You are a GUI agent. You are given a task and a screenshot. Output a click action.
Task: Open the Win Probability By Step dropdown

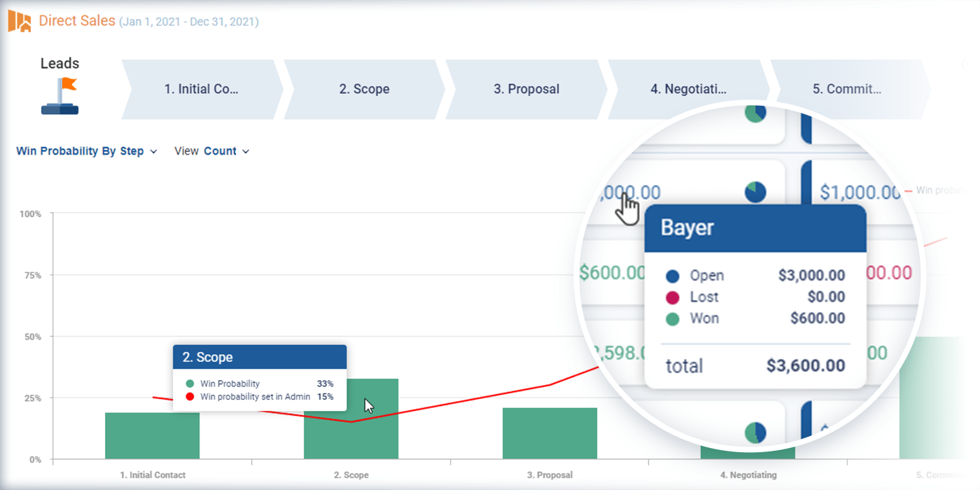click(82, 150)
